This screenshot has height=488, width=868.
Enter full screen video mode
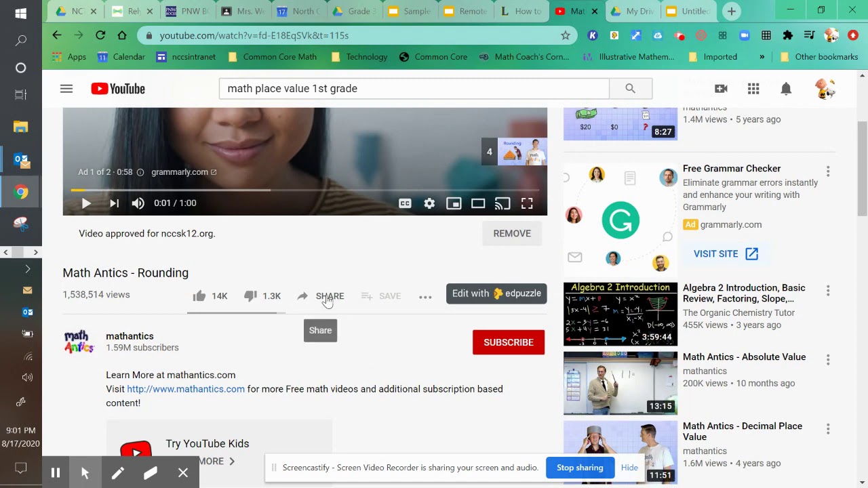click(527, 203)
